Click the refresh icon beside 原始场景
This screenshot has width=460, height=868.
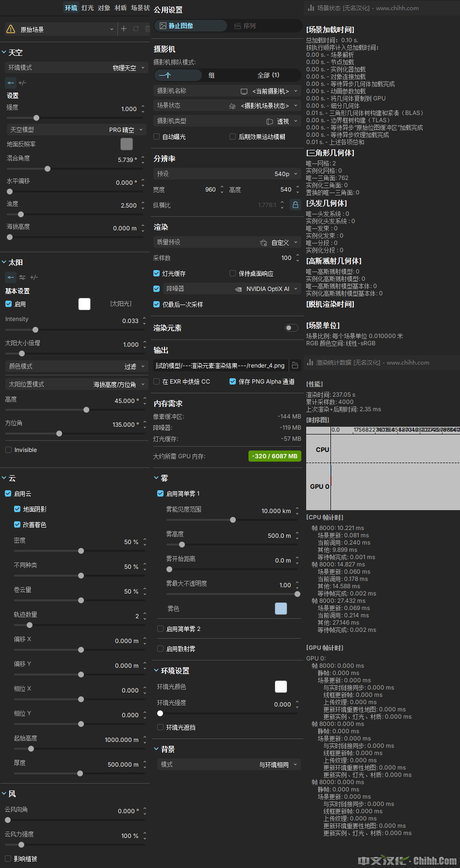(x=136, y=29)
